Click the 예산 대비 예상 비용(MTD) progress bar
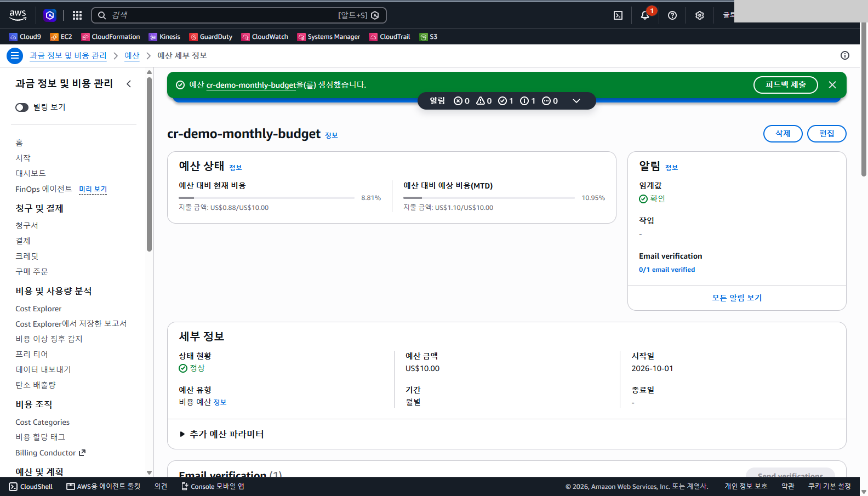 (x=489, y=198)
